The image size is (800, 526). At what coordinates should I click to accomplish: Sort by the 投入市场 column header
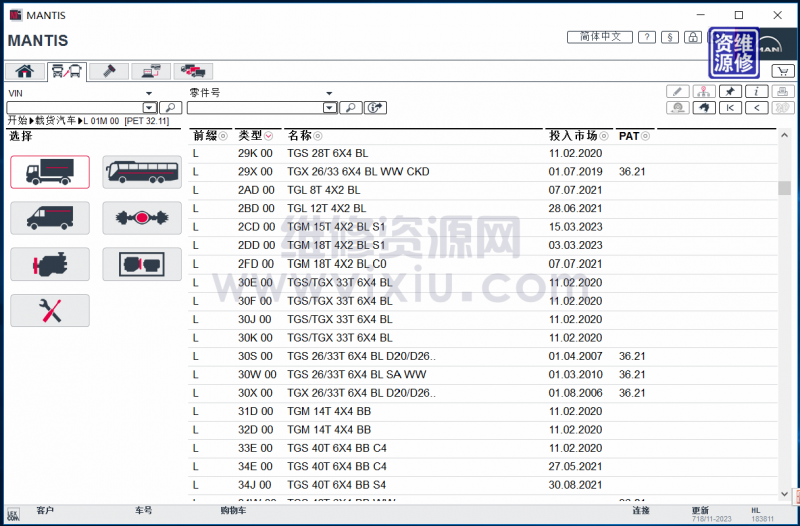[579, 136]
